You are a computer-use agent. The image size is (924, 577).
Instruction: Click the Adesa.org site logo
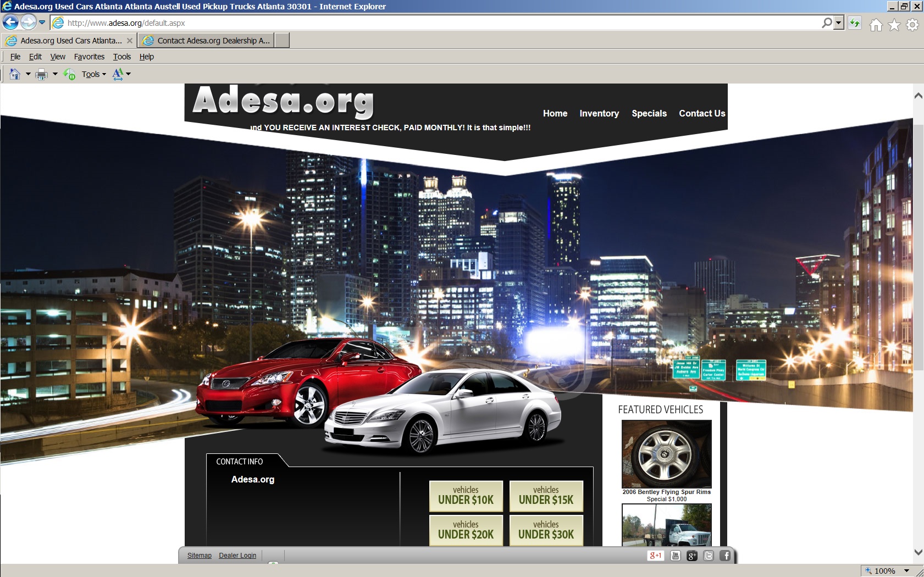(284, 102)
